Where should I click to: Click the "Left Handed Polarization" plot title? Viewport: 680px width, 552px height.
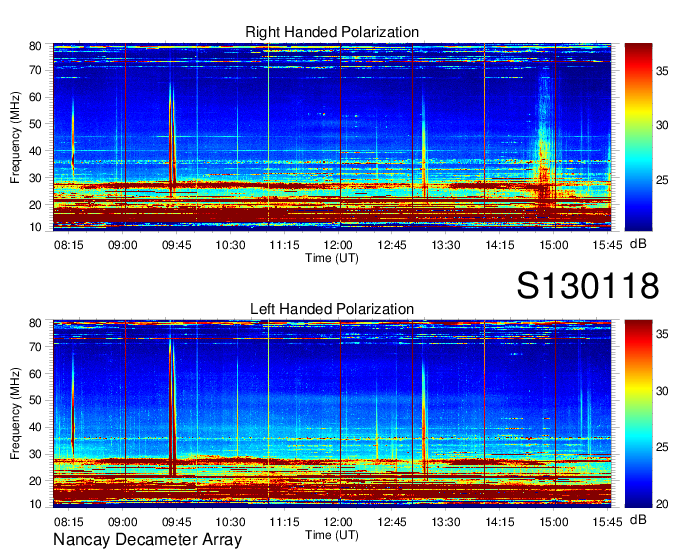[x=332, y=309]
